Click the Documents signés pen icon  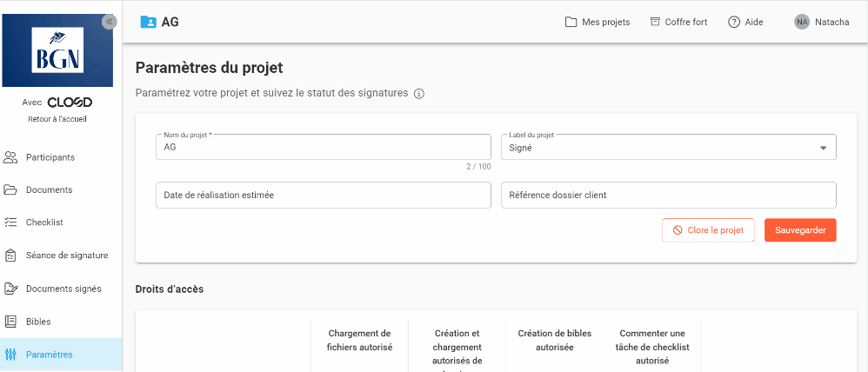[11, 289]
